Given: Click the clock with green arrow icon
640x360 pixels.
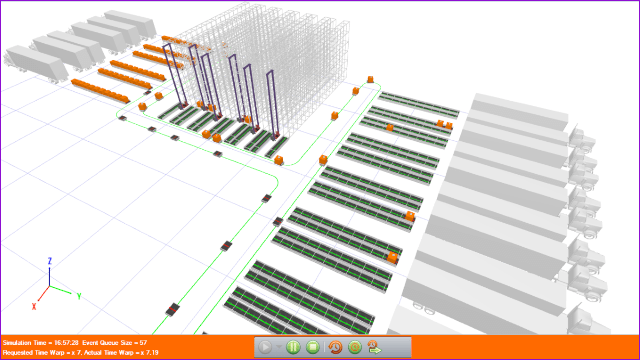Looking at the screenshot, I should point(374,347).
